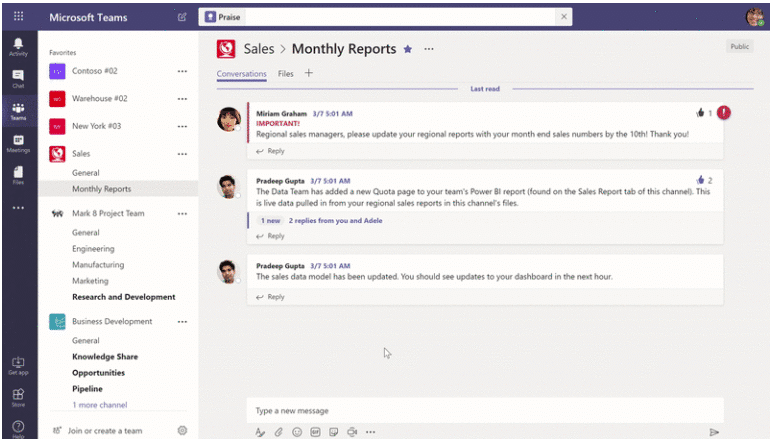
Task: Open the Activity feed
Action: click(x=18, y=47)
